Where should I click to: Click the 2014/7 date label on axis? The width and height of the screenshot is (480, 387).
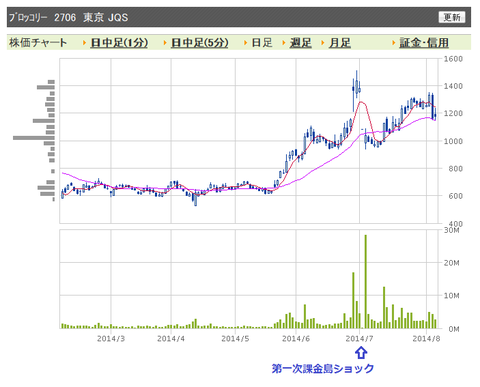[359, 339]
